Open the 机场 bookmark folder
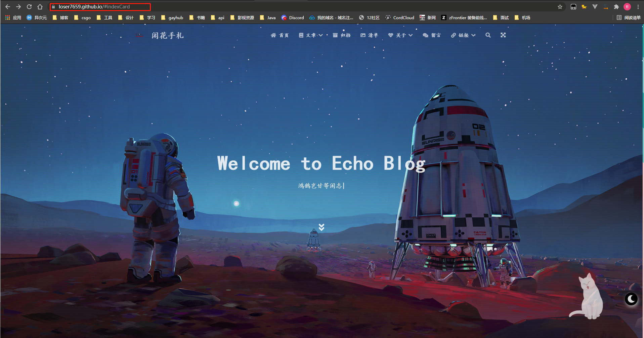 pyautogui.click(x=522, y=18)
